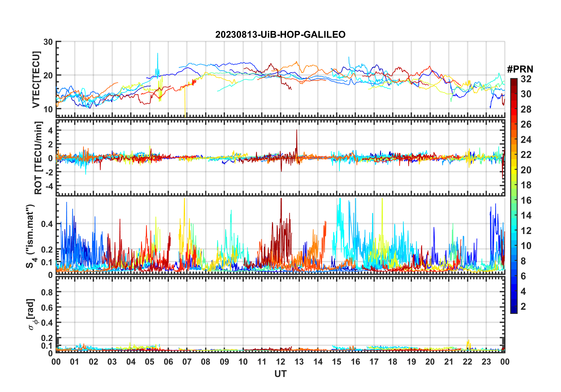Image resolution: width=561 pixels, height=392 pixels.
Task: Click PRN colorbar label 2
Action: [523, 307]
